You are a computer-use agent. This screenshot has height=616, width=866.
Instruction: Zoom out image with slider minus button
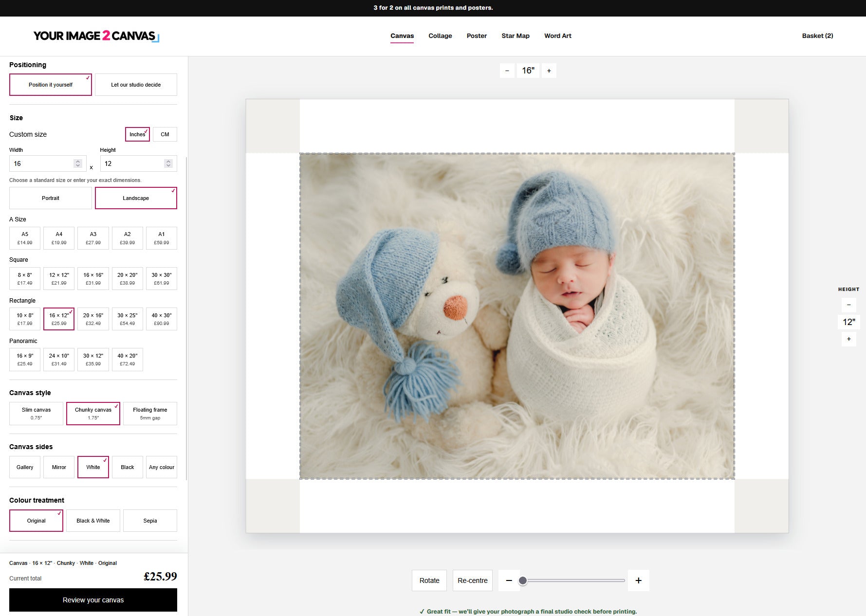tap(509, 580)
